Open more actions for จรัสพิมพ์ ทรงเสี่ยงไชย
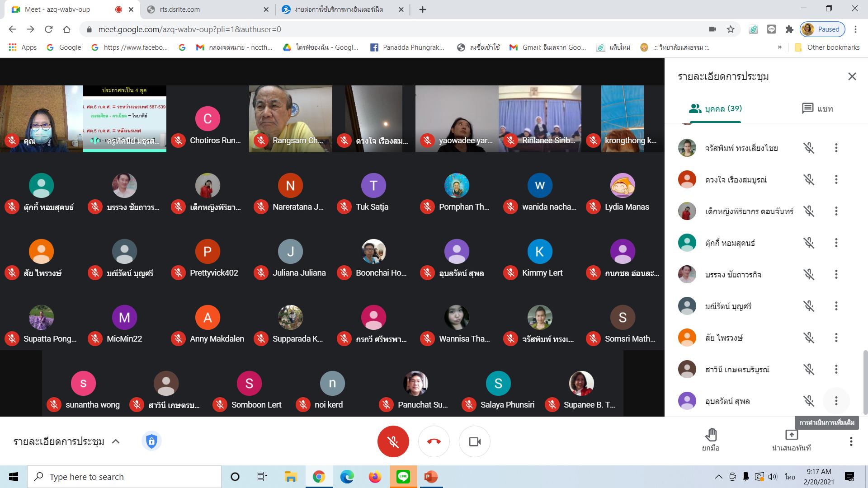The height and width of the screenshot is (488, 868). tap(836, 148)
